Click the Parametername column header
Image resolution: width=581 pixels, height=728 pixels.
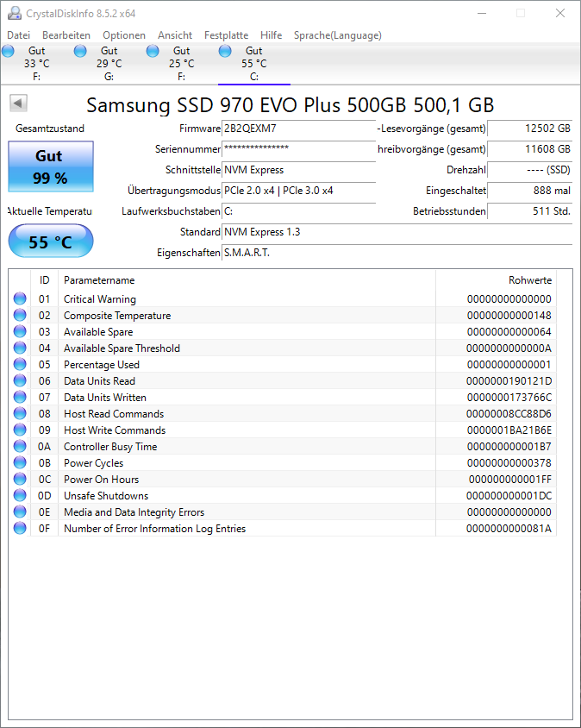247,280
